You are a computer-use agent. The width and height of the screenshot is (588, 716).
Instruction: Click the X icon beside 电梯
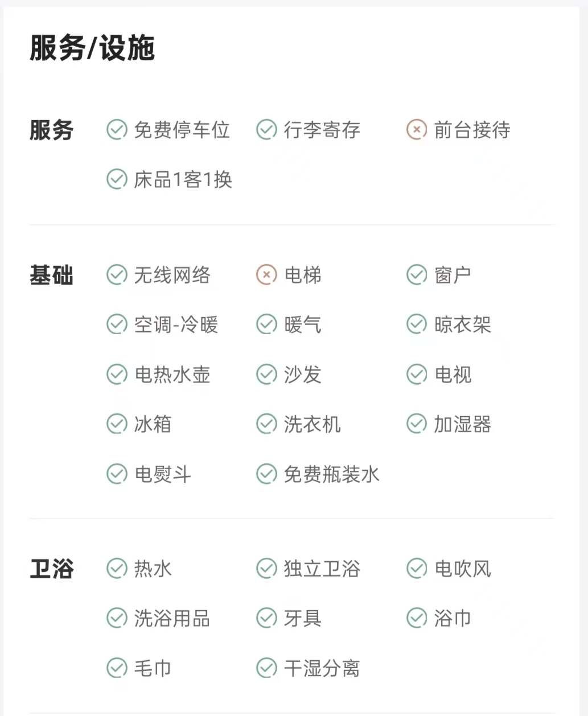tap(266, 275)
